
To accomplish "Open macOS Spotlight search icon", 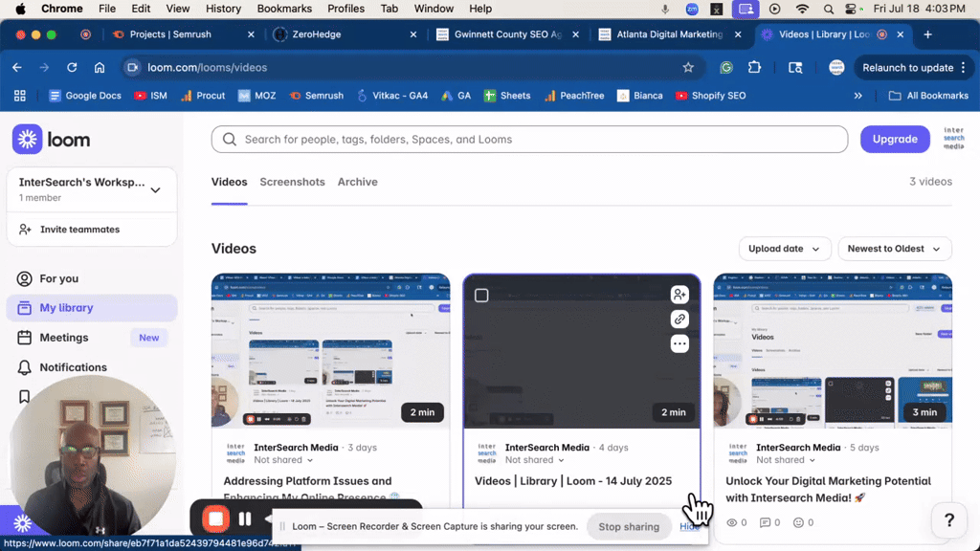I will (828, 9).
